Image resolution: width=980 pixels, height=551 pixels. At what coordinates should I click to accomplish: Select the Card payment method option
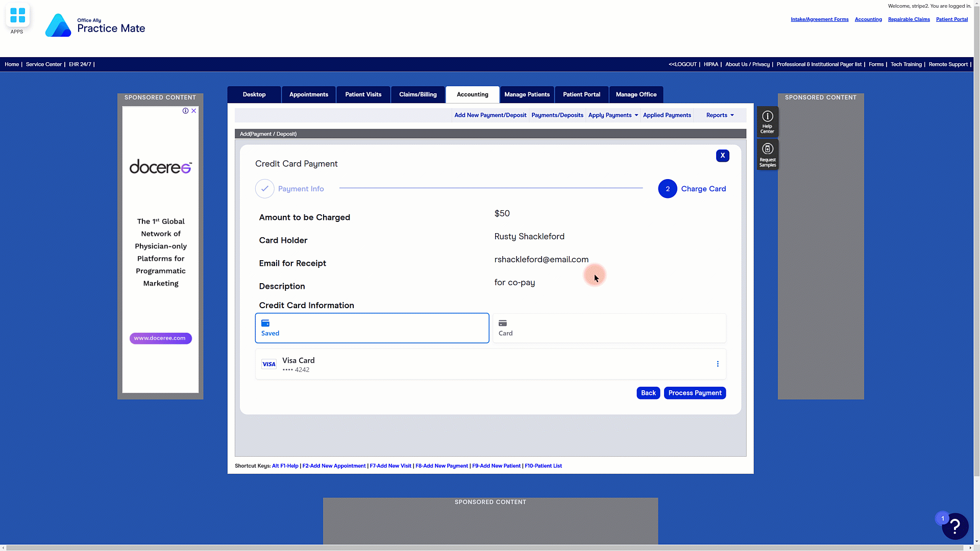tap(608, 328)
